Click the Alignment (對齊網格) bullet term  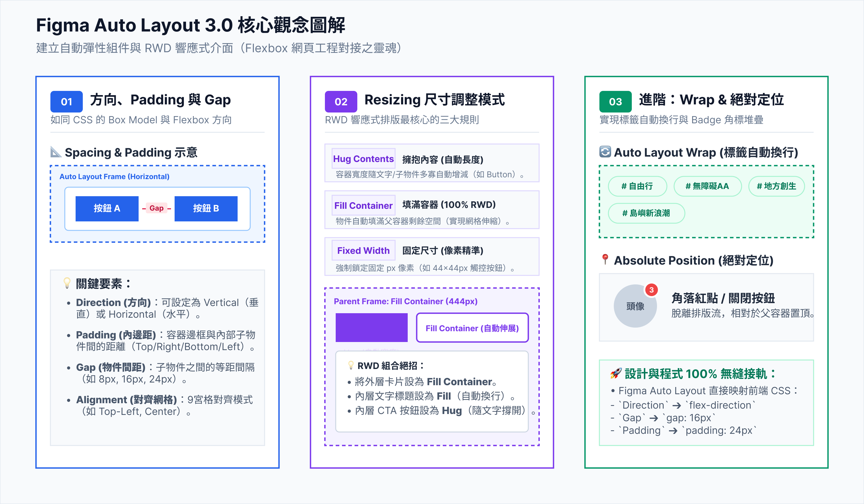(127, 399)
